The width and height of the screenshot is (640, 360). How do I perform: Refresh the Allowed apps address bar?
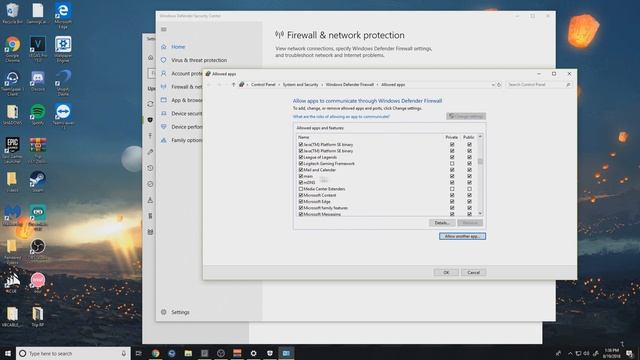(x=499, y=84)
